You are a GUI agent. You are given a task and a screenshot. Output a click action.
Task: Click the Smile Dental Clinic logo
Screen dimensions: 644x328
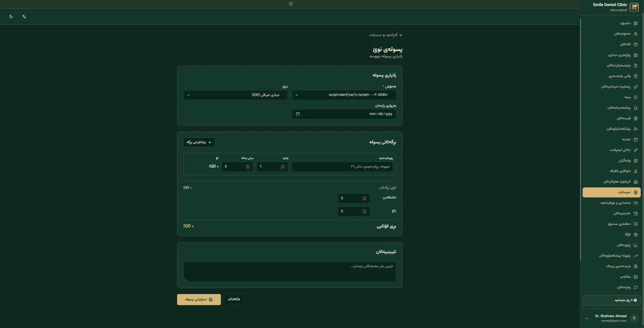pos(634,7)
